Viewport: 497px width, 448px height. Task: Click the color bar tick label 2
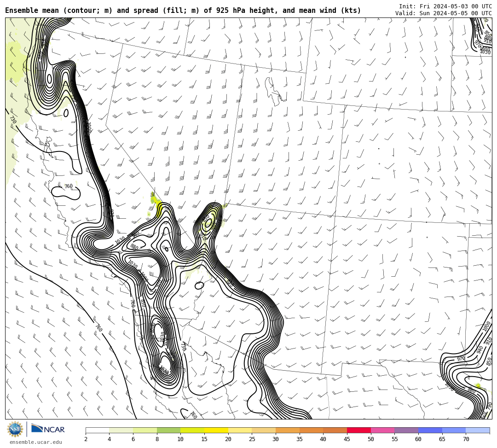[86, 439]
